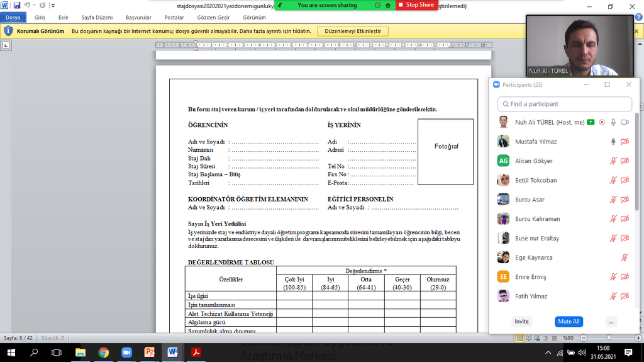Toggle Betül Tokcoban's muted microphone
Viewport: 644px width, 362px height.
[x=613, y=181]
